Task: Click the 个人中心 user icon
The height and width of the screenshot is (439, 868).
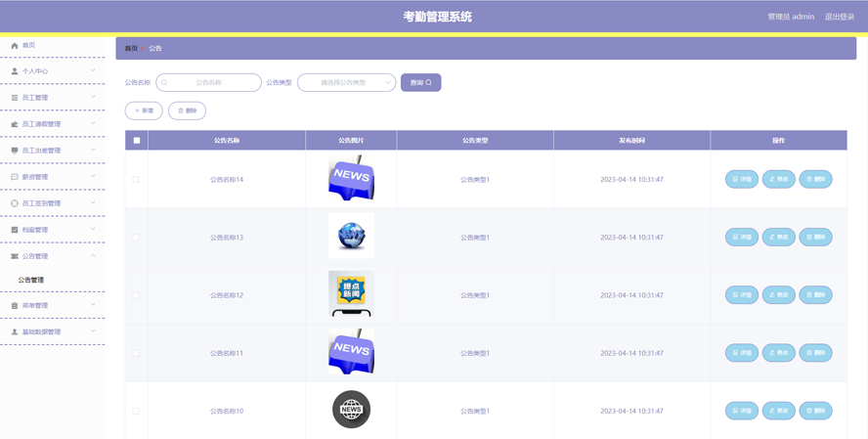Action: [x=15, y=71]
